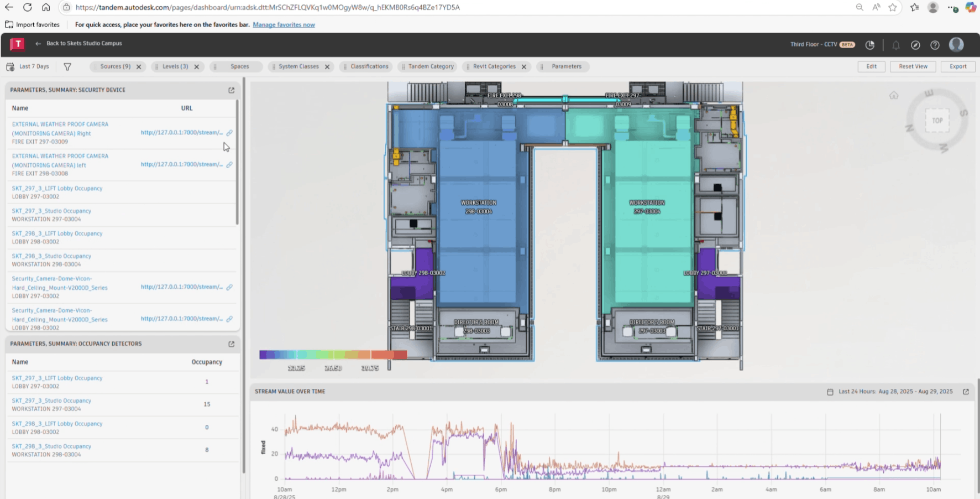Open the Tandem Category filter
This screenshot has height=499, width=980.
tap(431, 66)
